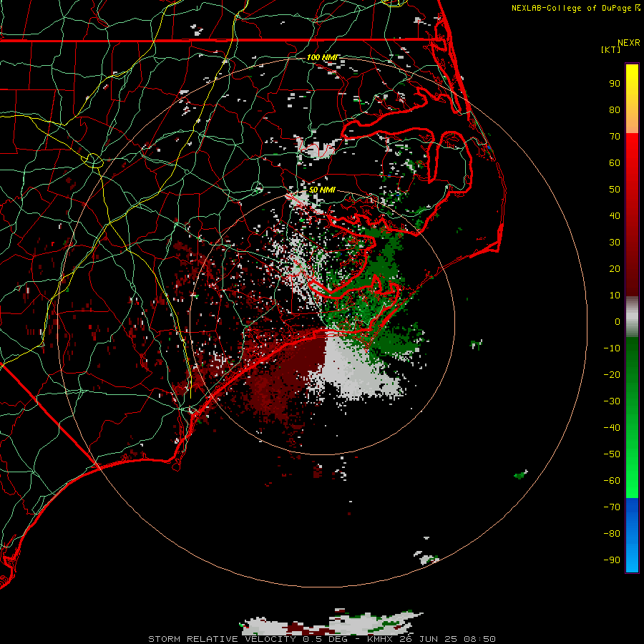Click the 10 value on velocity scale

[x=615, y=296]
